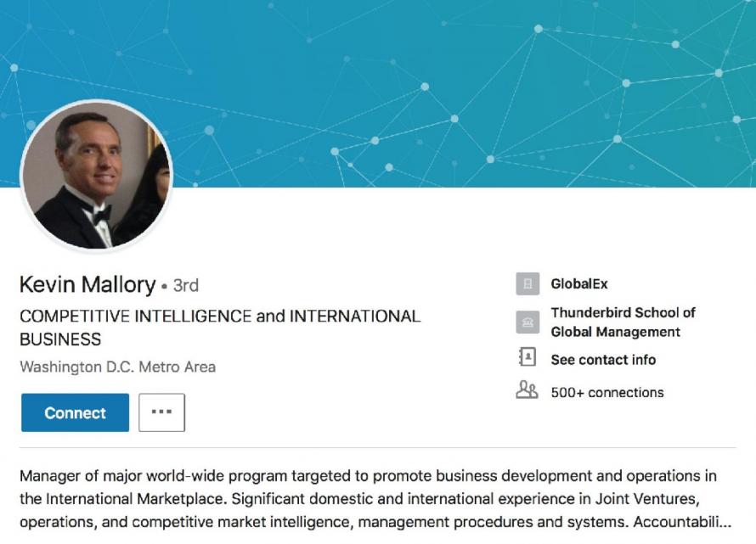Click the GlobalEx company building icon
The width and height of the screenshot is (756, 544).
point(527,284)
